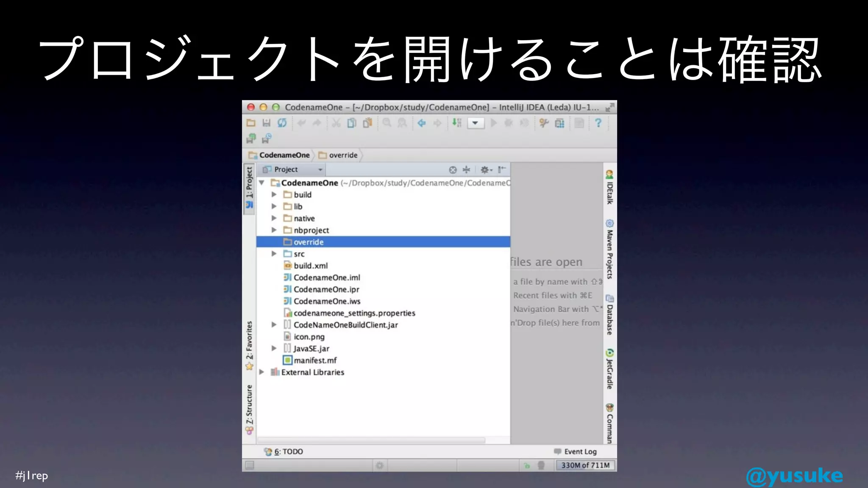Click the override breadcrumb in navigation bar
Viewport: 868px width, 488px height.
click(338, 155)
